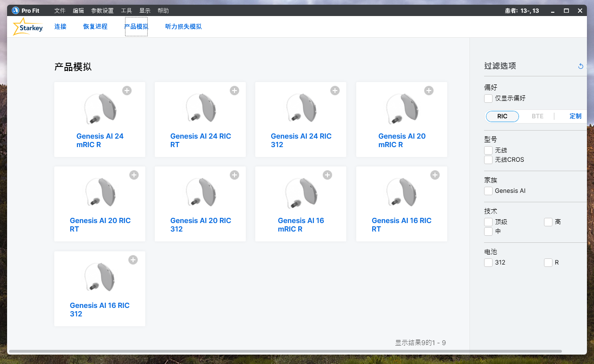594x364 pixels.
Task: Check the Genesis AI family filter
Action: coord(488,191)
